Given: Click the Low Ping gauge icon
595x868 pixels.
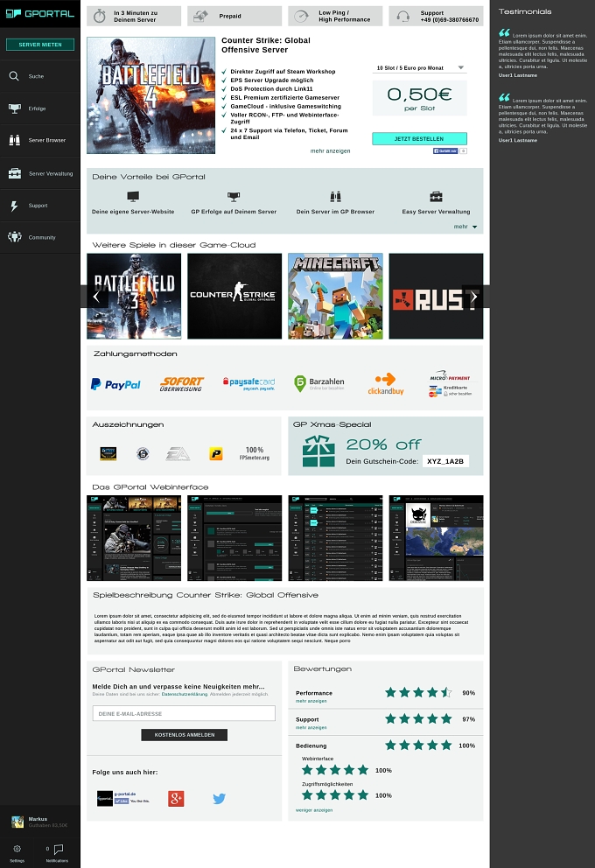Looking at the screenshot, I should pos(301,16).
